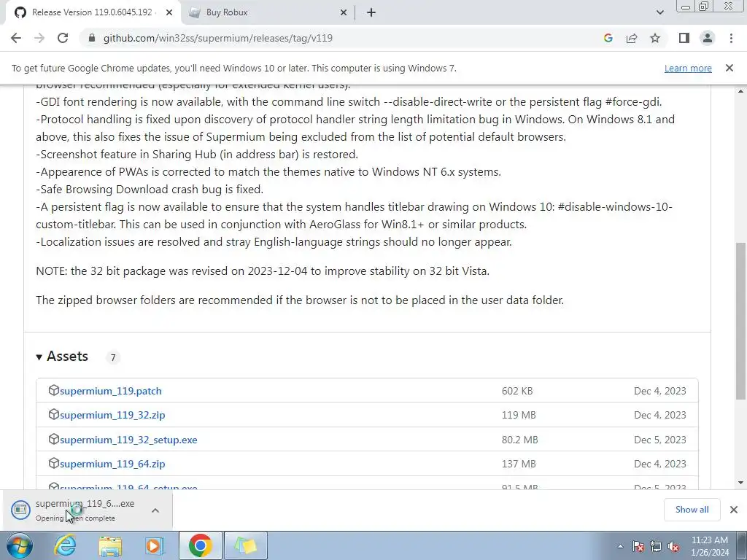Open the taskbar clock showing 11:23 AM
The height and width of the screenshot is (560, 747).
click(x=710, y=546)
